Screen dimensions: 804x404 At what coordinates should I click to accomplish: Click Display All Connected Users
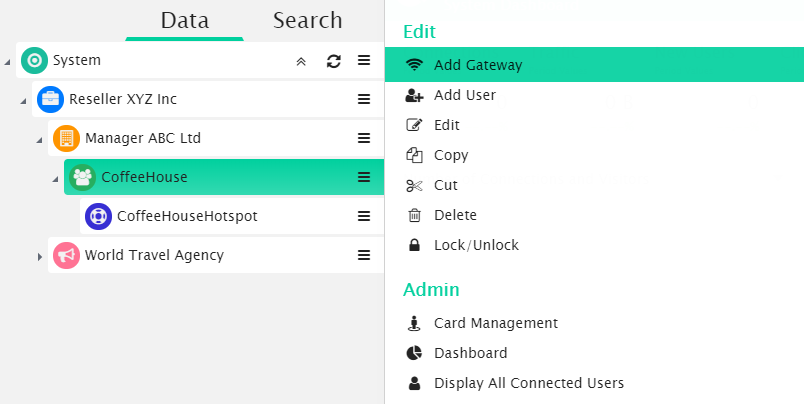tap(528, 383)
